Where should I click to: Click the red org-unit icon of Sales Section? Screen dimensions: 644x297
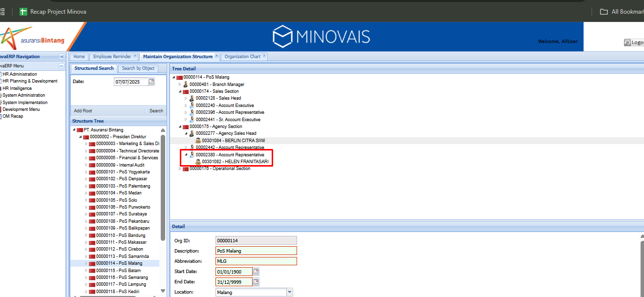tap(186, 91)
